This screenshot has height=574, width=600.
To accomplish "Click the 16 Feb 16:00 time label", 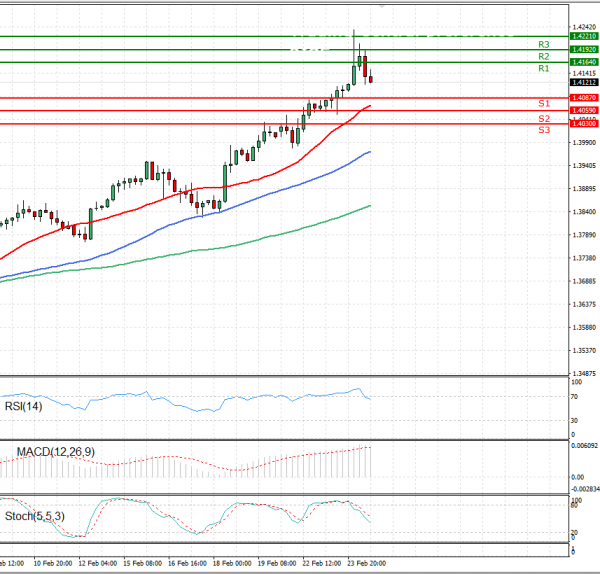I will tap(187, 563).
